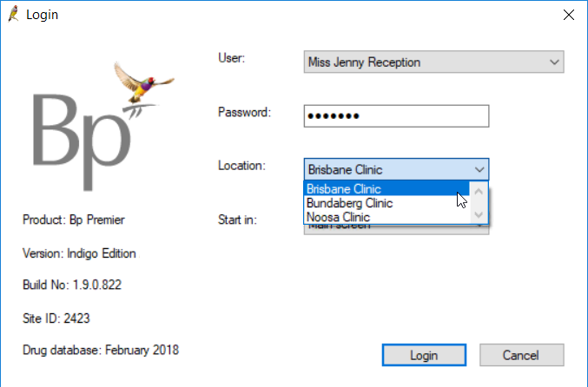
Task: Click the Password: label
Action: click(x=244, y=112)
